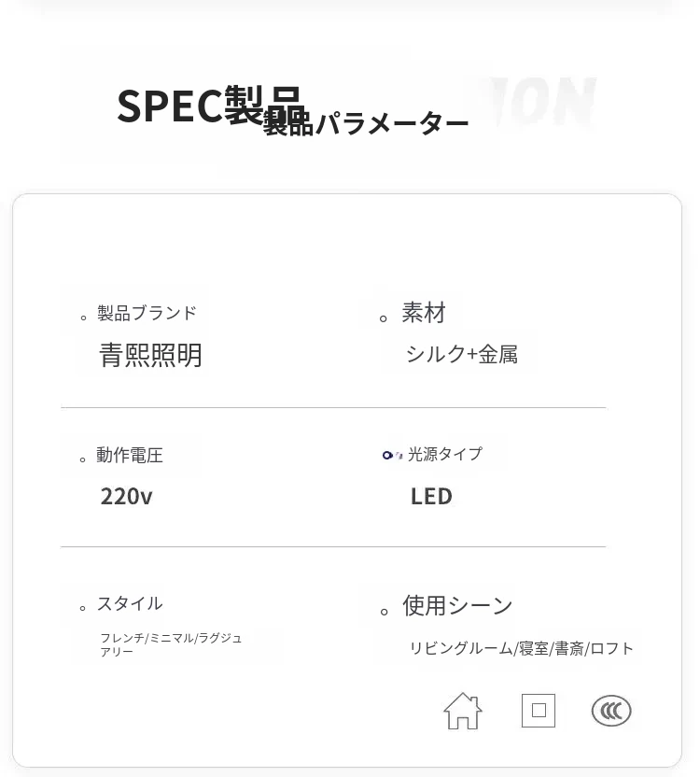
Task: Click the 使用シーン label
Action: click(x=457, y=606)
